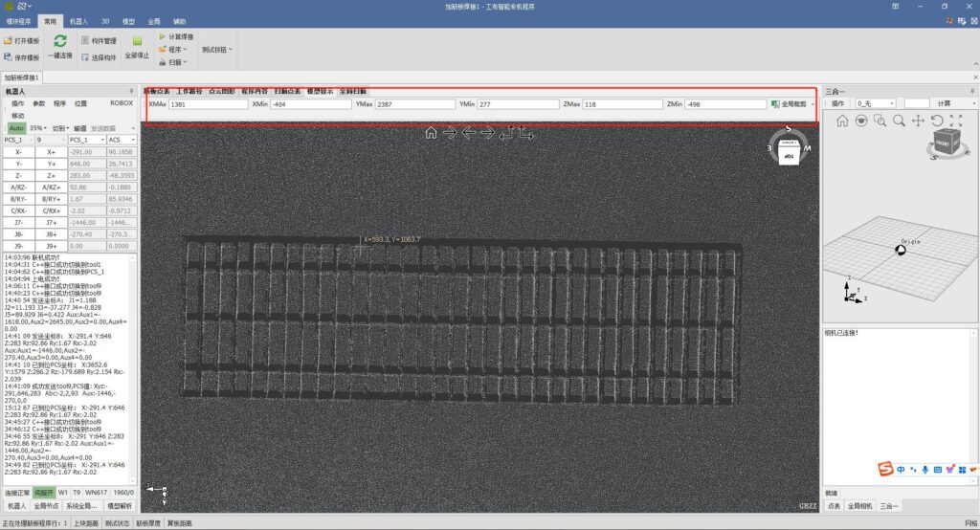Image resolution: width=980 pixels, height=530 pixels.
Task: Open the 工作路径 tab
Action: [189, 92]
